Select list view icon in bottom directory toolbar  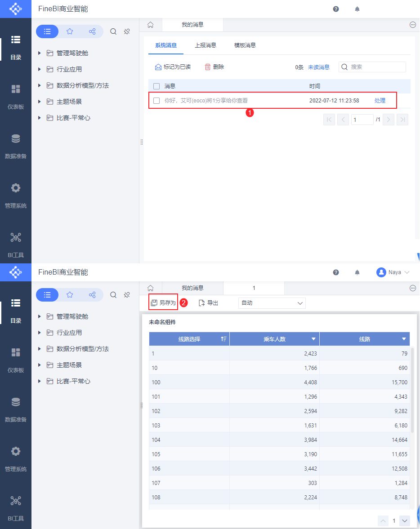tap(47, 295)
